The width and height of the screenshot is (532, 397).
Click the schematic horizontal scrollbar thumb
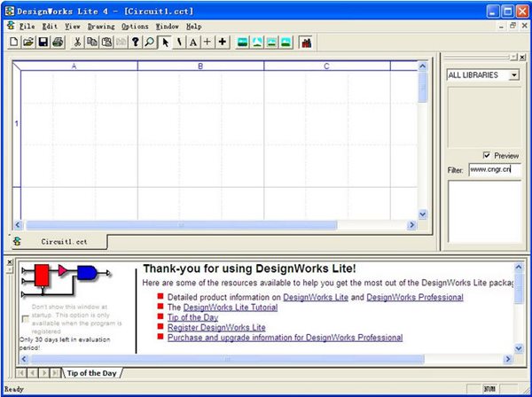(182, 225)
